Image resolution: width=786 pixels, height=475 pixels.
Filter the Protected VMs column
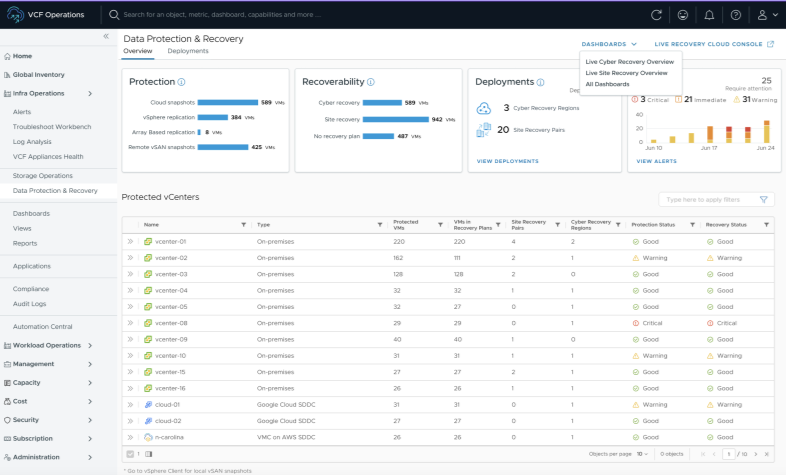pos(440,225)
